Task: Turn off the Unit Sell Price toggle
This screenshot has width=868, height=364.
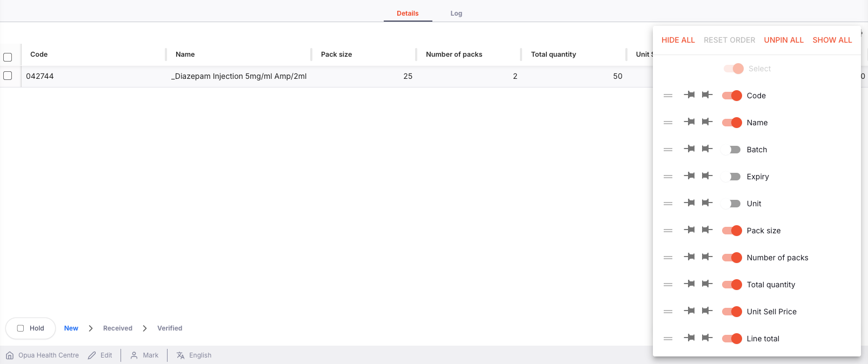Action: pyautogui.click(x=732, y=312)
